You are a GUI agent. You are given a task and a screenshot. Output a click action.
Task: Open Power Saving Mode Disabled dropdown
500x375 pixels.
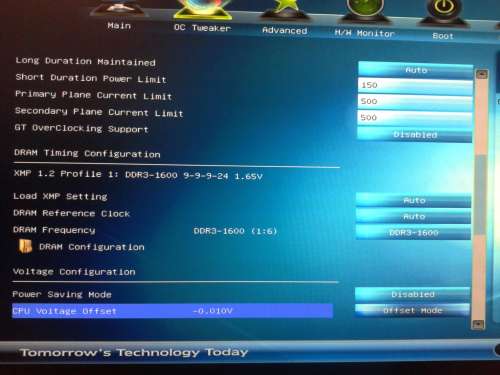pyautogui.click(x=413, y=294)
